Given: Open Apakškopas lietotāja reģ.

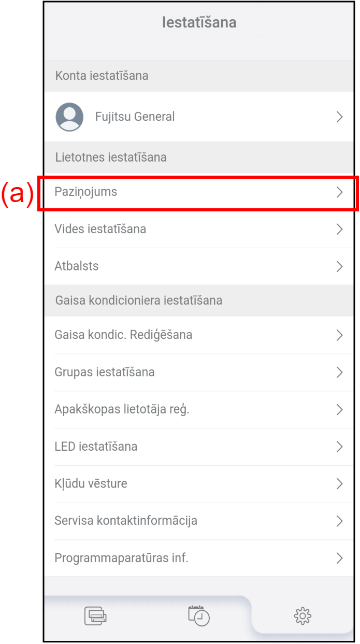Looking at the screenshot, I should (199, 410).
